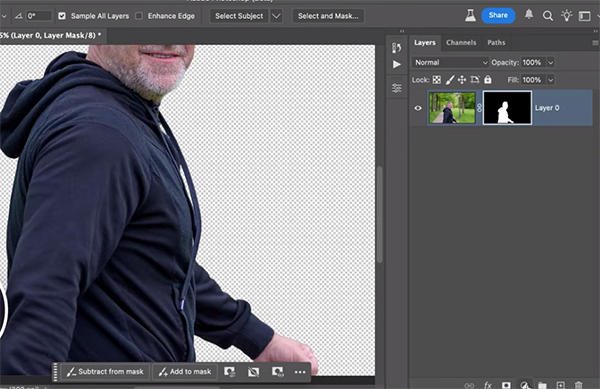The height and width of the screenshot is (389, 600).
Task: Open the Photoshop beta flask icon
Action: [470, 16]
